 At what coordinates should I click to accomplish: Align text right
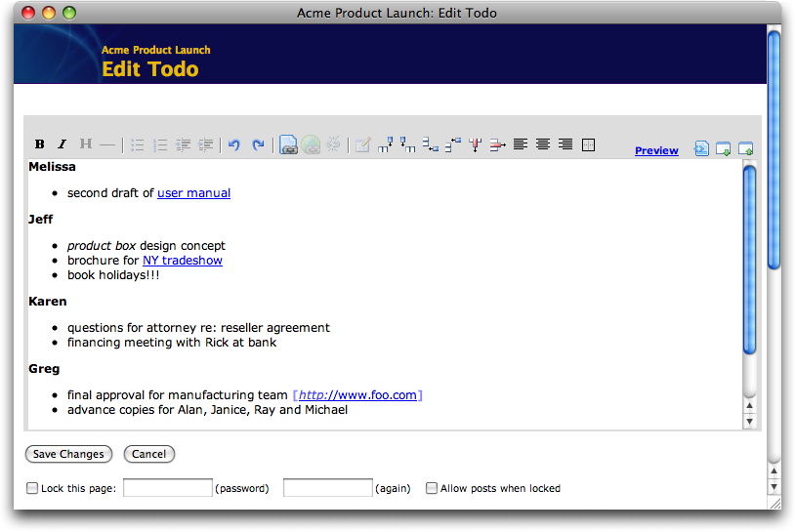tap(565, 144)
